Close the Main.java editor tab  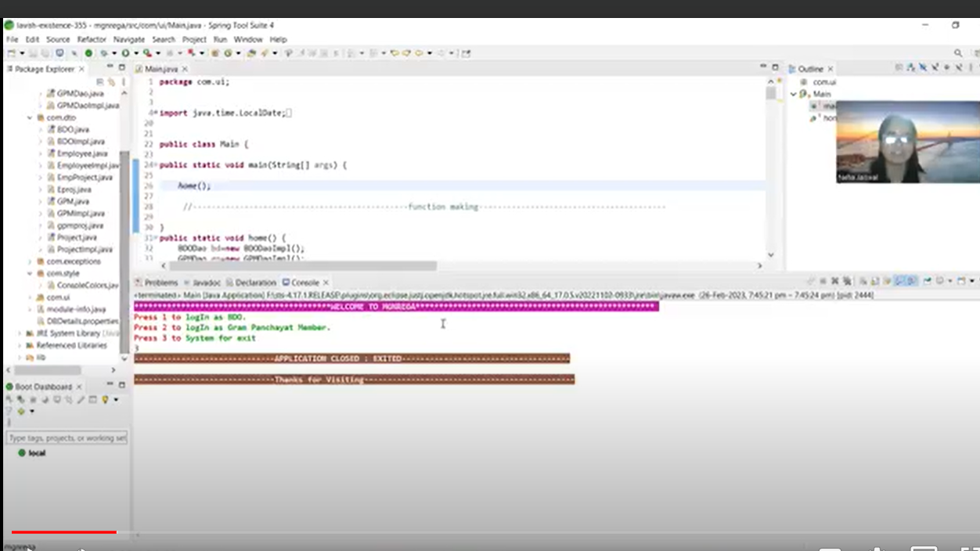coord(185,69)
